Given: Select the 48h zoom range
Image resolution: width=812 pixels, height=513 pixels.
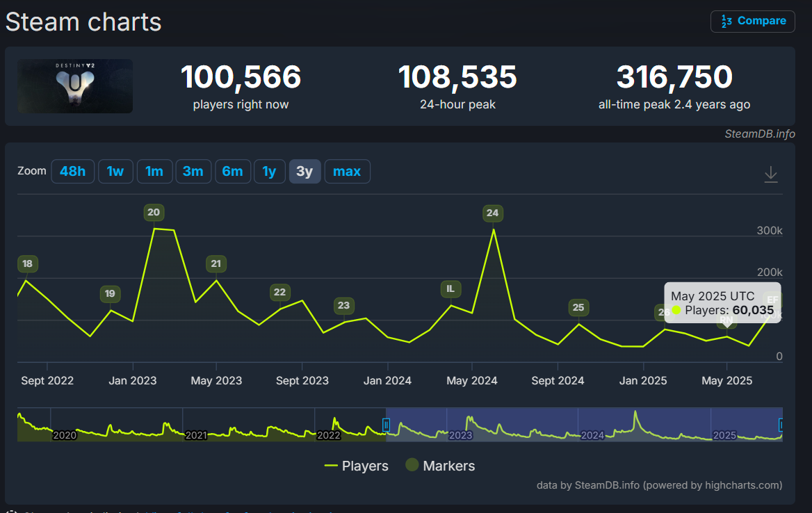Looking at the screenshot, I should tap(72, 171).
